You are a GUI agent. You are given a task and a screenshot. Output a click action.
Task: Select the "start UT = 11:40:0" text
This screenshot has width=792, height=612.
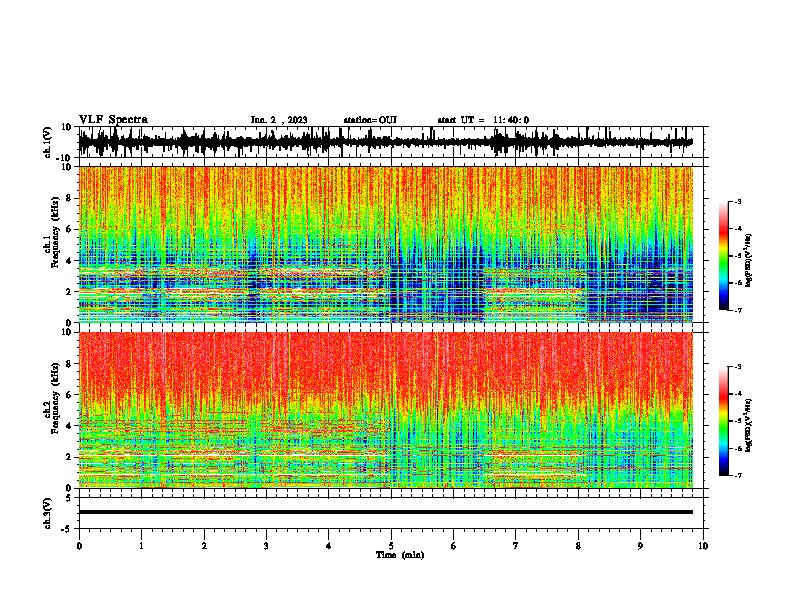pyautogui.click(x=483, y=120)
